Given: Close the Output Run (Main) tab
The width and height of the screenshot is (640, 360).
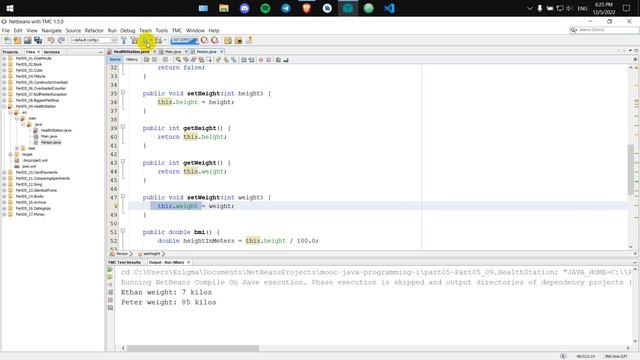Looking at the screenshot, I should [x=189, y=262].
